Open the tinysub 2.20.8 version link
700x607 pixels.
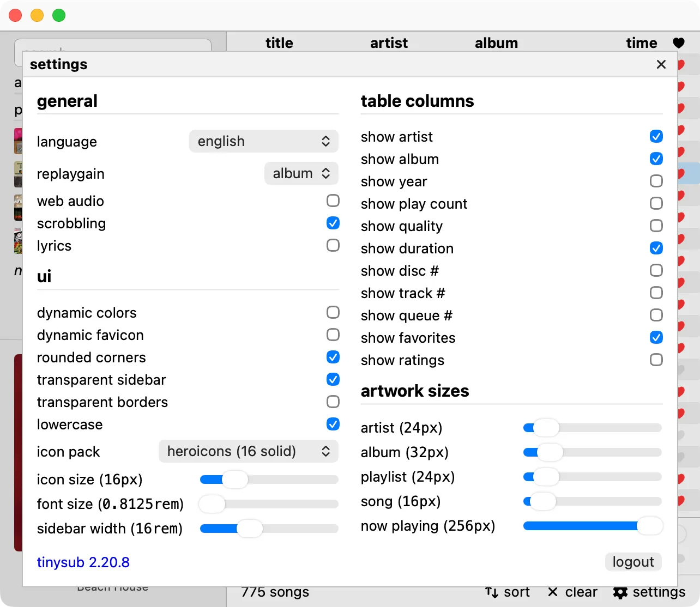(83, 562)
